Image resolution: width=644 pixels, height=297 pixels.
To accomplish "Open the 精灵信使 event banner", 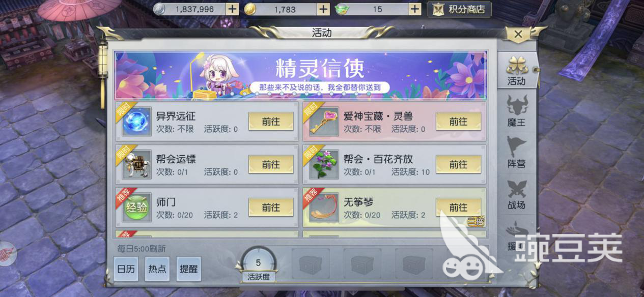I will (x=300, y=75).
